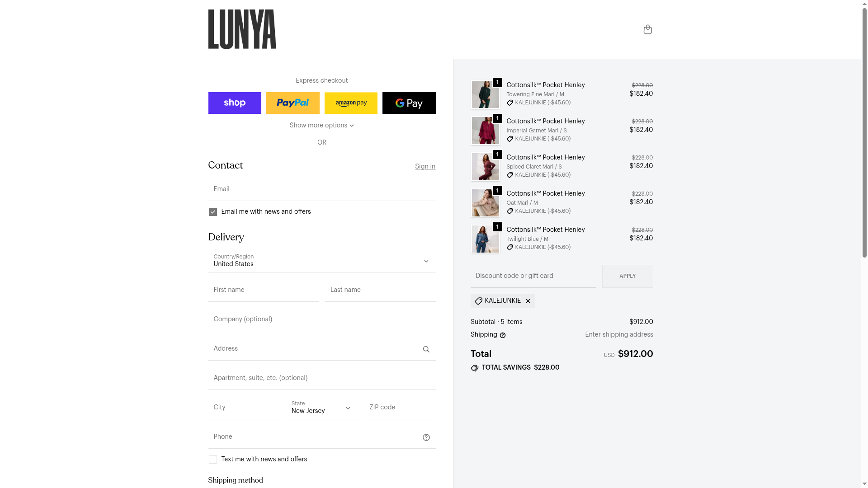Click the Discount code or gift card field

point(533,276)
